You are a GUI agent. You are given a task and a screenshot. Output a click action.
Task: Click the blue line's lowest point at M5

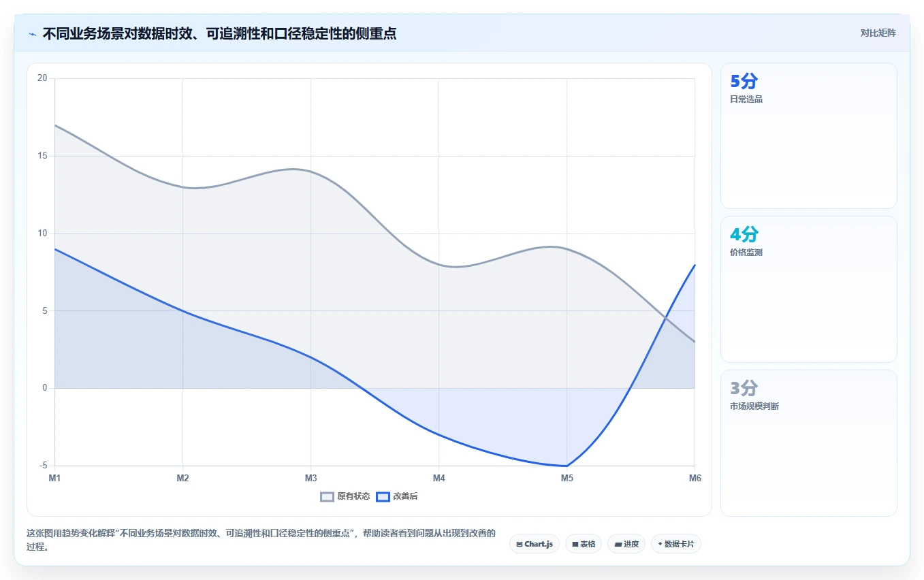(x=567, y=466)
